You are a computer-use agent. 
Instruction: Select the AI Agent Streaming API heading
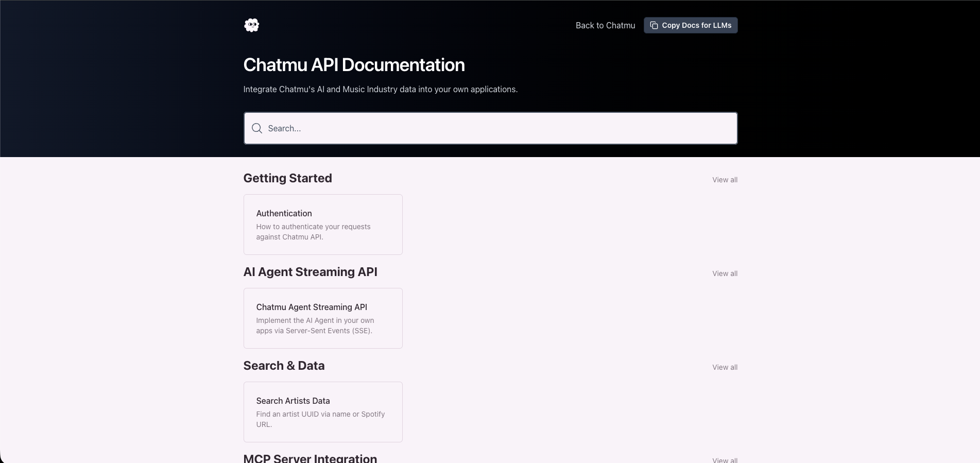pos(310,272)
